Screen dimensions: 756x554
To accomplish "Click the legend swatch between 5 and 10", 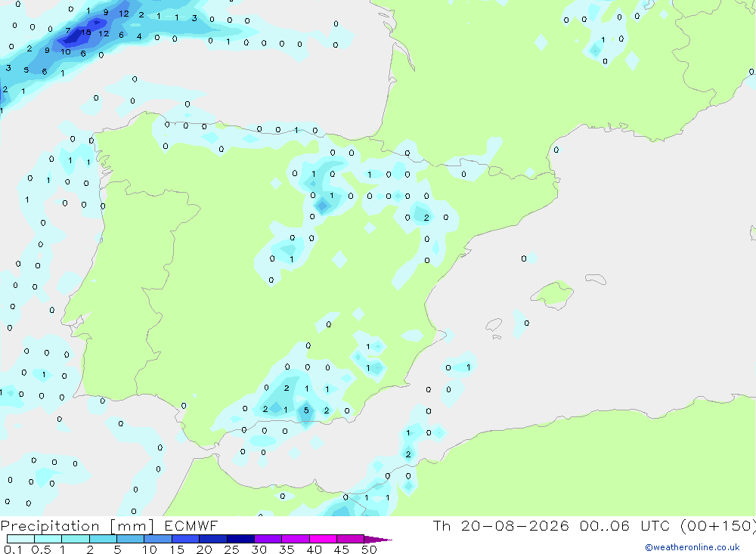I will (131, 539).
